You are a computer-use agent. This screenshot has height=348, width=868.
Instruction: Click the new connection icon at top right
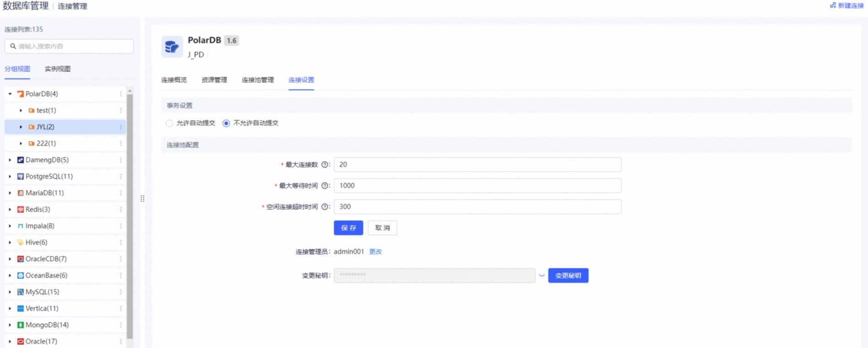833,6
